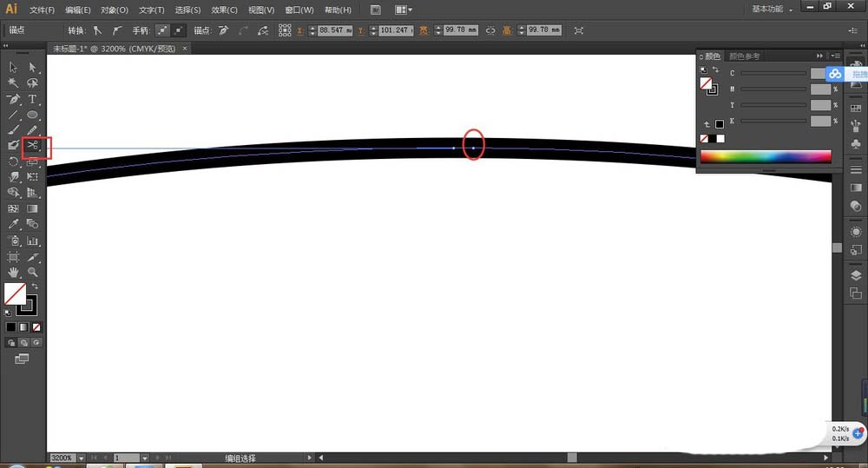Click the X coordinate label link
Screen dimensions: 868x468
click(300, 30)
